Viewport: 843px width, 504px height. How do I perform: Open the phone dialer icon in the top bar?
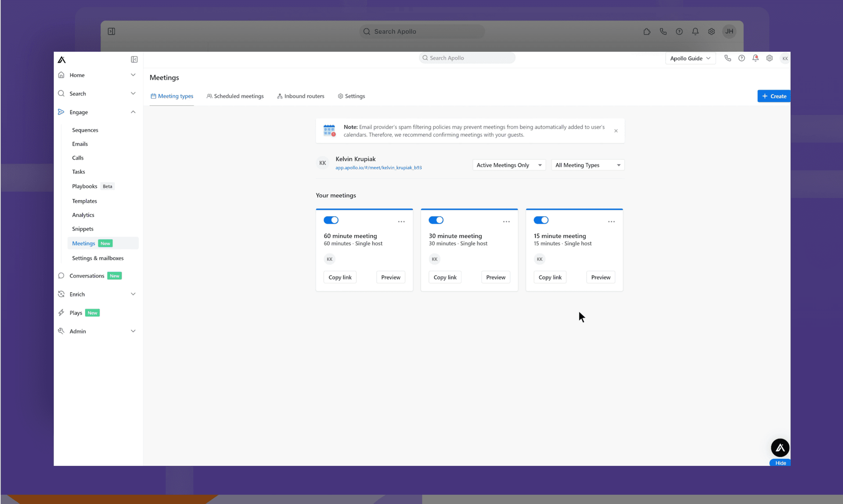(728, 58)
